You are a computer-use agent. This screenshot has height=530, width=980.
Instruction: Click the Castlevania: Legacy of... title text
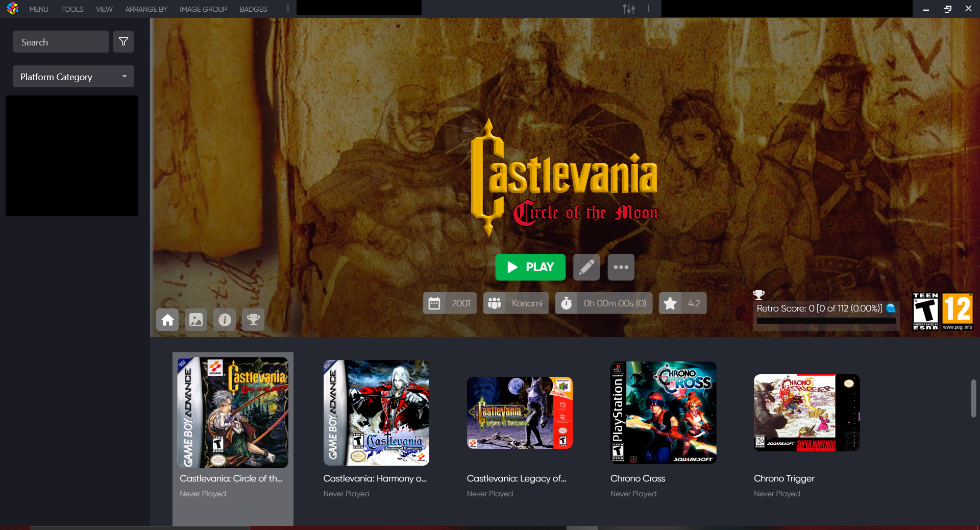pos(517,478)
